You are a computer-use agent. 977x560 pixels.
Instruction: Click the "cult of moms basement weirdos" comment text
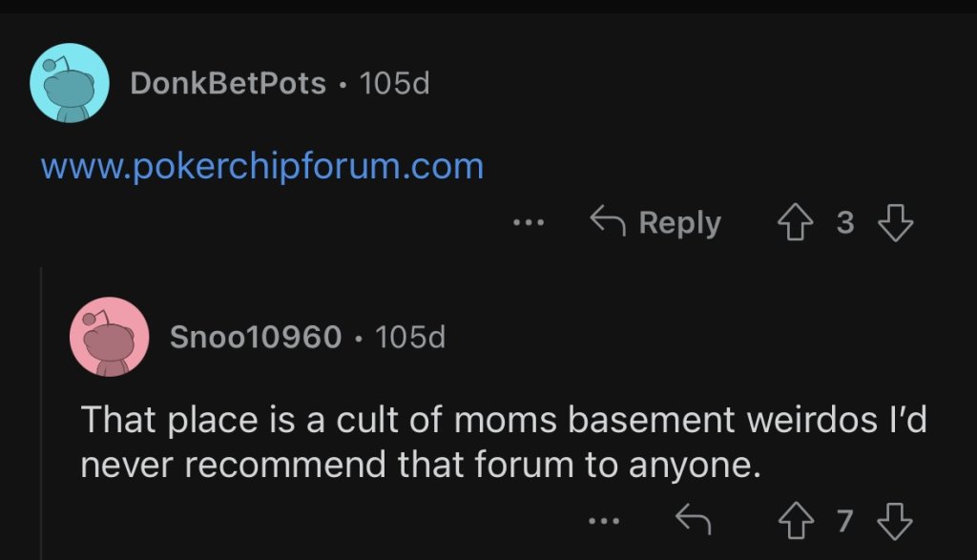503,442
